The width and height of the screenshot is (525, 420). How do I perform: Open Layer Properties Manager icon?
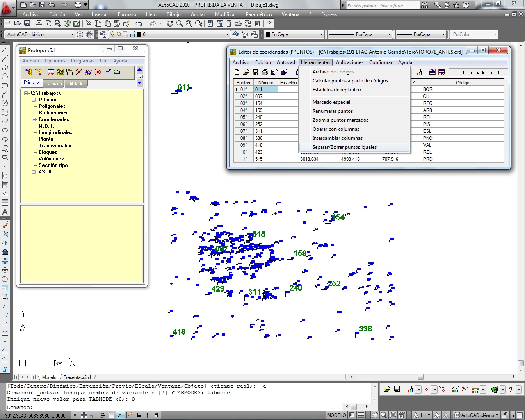(x=103, y=34)
